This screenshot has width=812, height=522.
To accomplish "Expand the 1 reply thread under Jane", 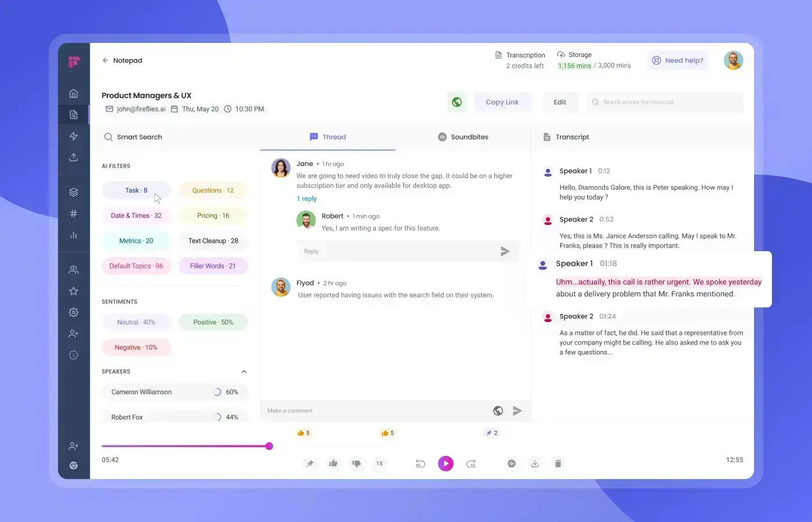I will pos(306,199).
